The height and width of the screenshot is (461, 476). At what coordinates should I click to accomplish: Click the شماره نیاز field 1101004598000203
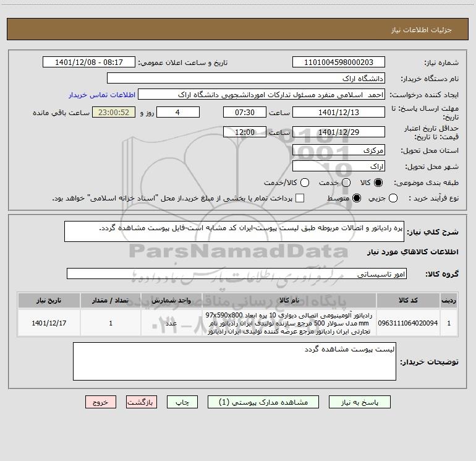tap(339, 62)
